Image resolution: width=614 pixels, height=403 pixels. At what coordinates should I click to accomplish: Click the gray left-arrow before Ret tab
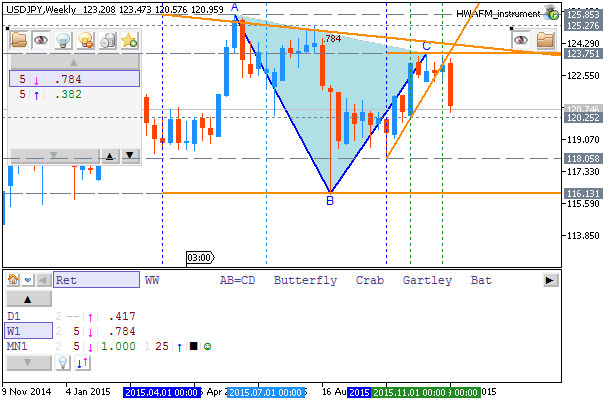(43, 280)
